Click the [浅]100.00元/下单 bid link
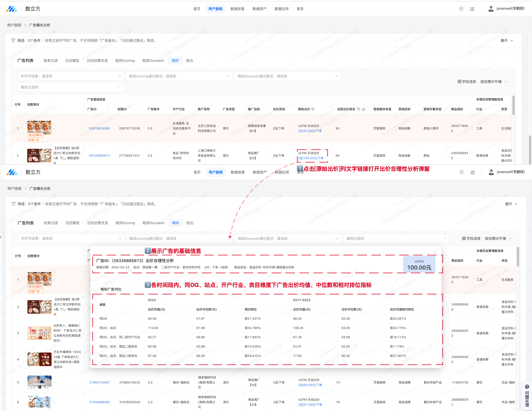Viewport: 532px width, 411px height. [x=310, y=158]
